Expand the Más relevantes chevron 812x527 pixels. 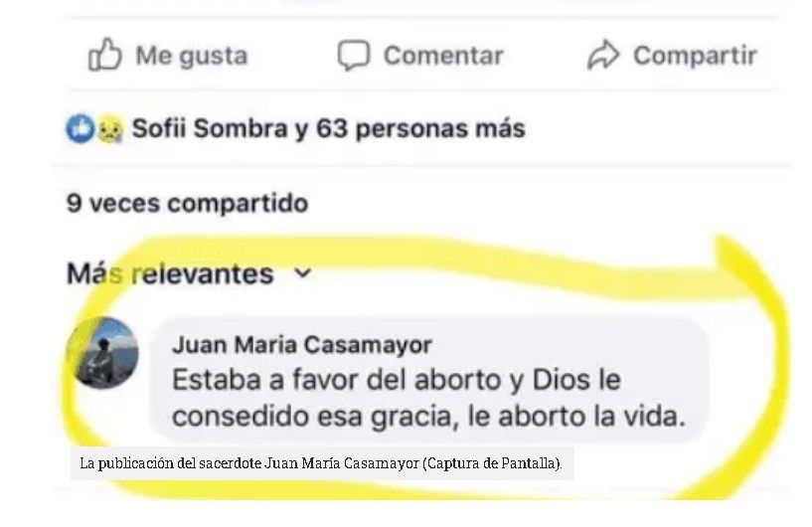coord(302,273)
